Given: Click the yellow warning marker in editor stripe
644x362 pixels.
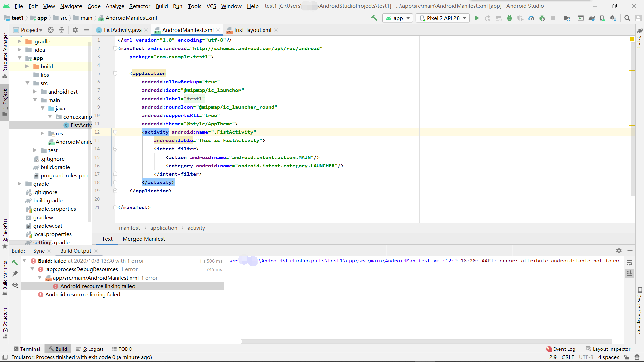Looking at the screenshot, I should 632,39.
